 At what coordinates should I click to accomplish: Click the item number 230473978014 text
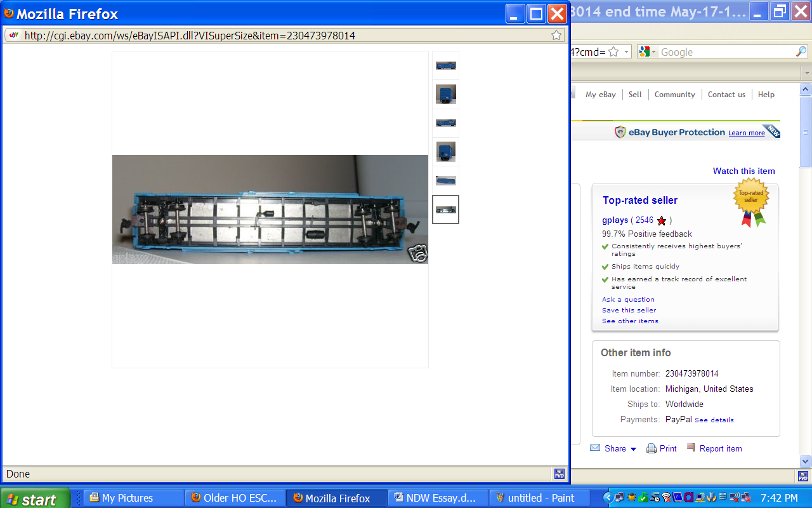click(692, 374)
